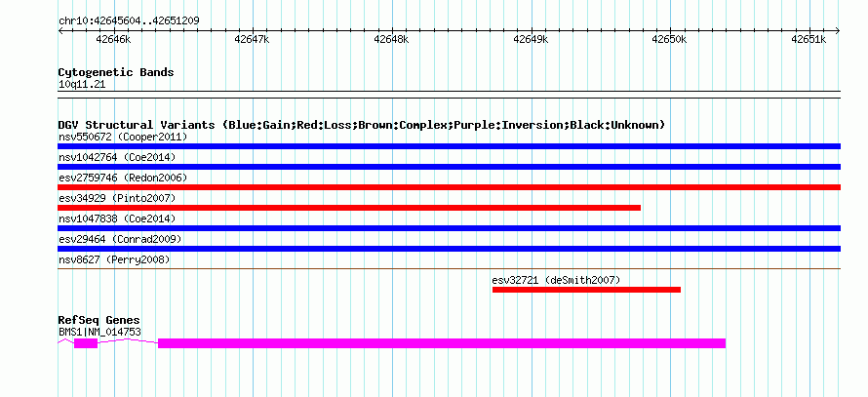
Task: Click the BMS1|NM_014753 gene label
Action: click(99, 332)
